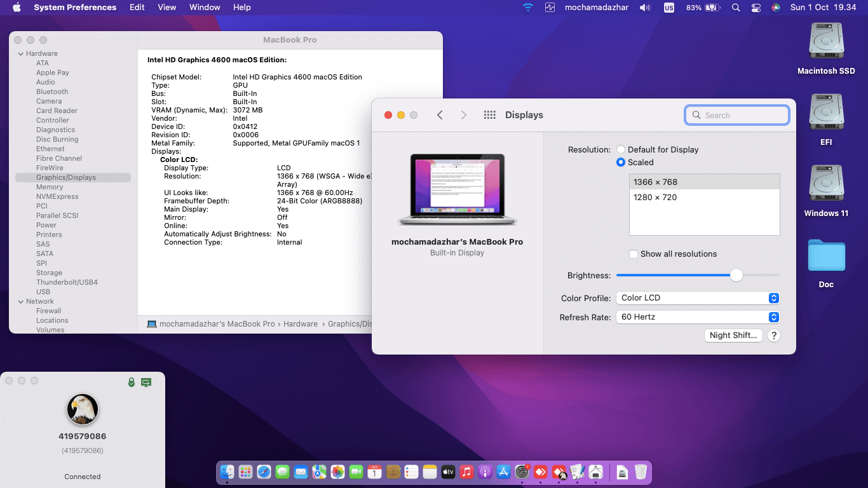This screenshot has height=488, width=868.
Task: Select Graphics/Displays in the sidebar
Action: coord(64,177)
